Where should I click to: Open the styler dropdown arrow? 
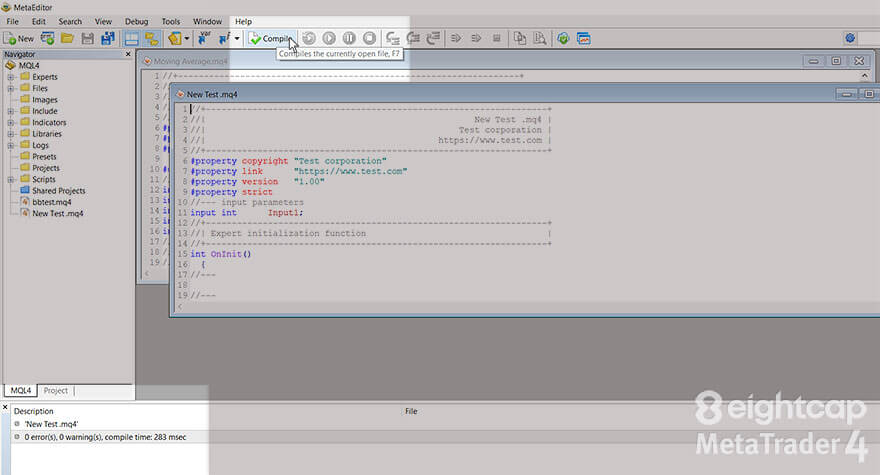pyautogui.click(x=187, y=39)
